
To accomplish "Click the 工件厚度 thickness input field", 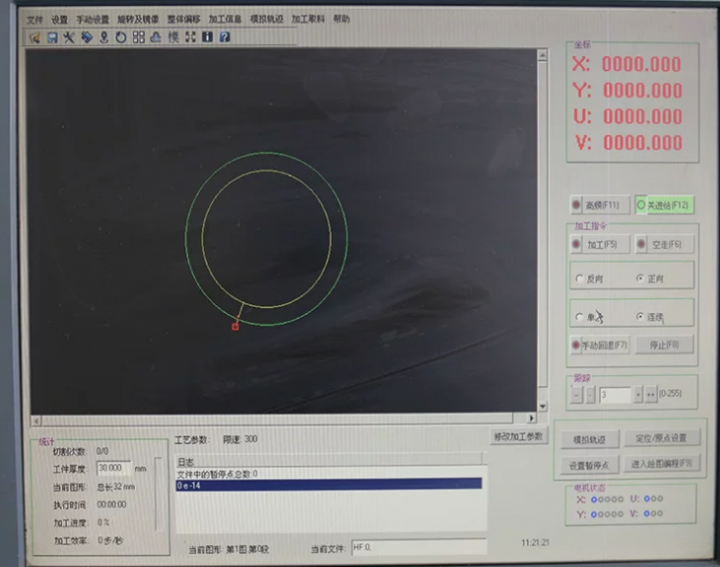I will (113, 467).
